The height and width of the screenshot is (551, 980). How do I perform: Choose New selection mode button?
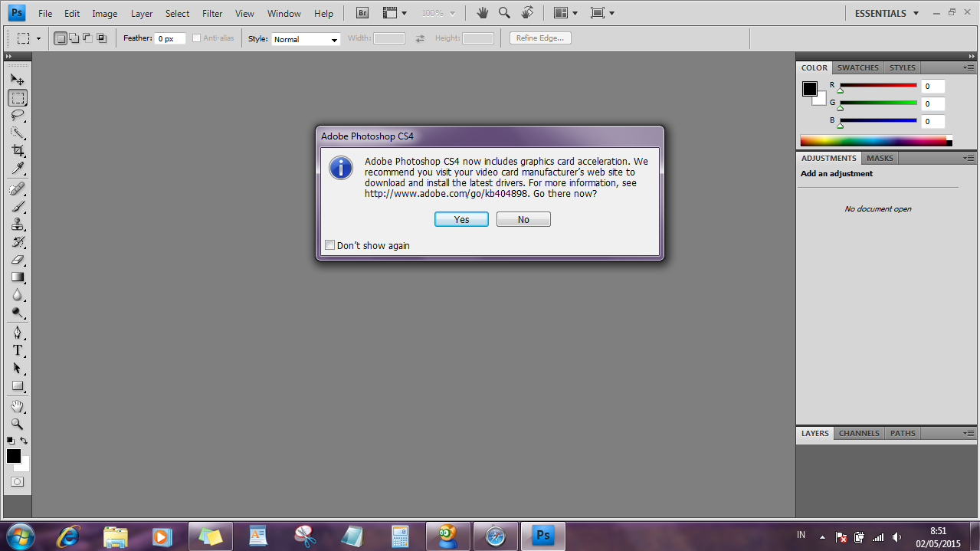coord(61,38)
